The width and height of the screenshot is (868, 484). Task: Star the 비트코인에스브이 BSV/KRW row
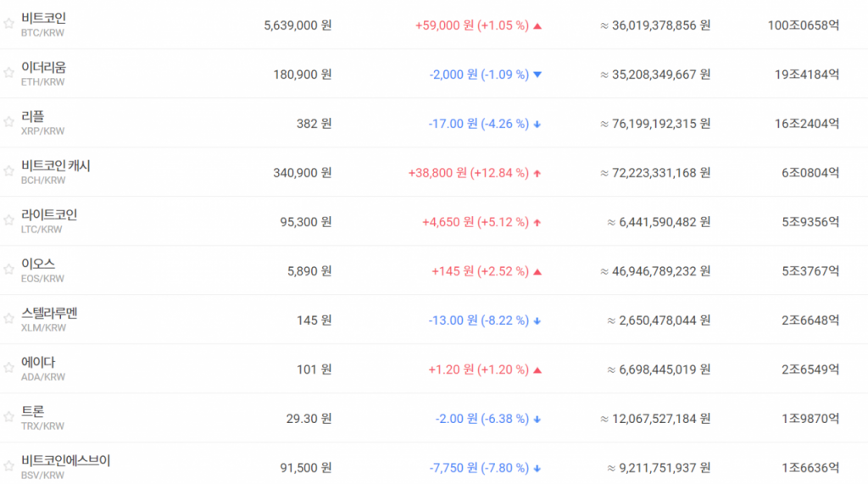8,466
